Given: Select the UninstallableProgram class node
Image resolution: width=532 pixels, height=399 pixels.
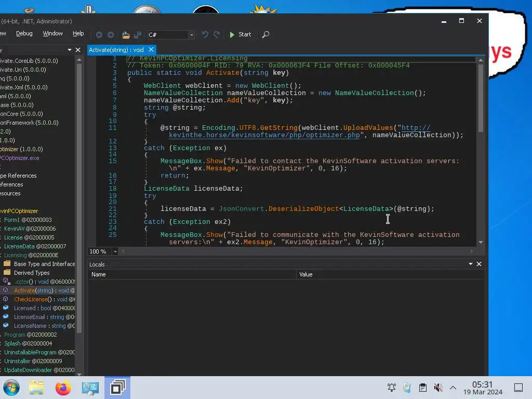Looking at the screenshot, I should coord(39,352).
